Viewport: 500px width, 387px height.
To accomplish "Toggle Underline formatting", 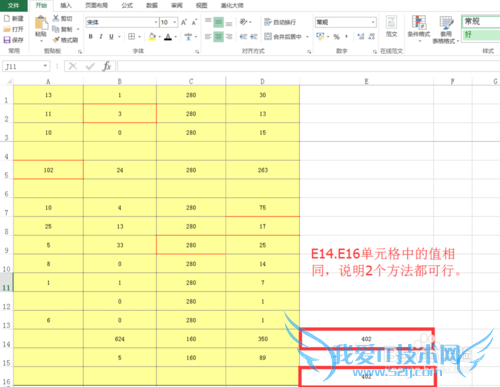I will (111, 36).
